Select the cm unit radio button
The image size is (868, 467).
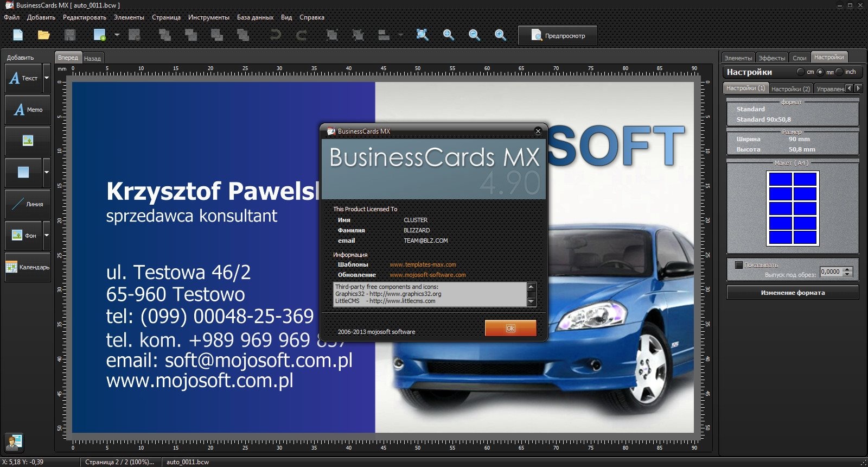point(800,72)
